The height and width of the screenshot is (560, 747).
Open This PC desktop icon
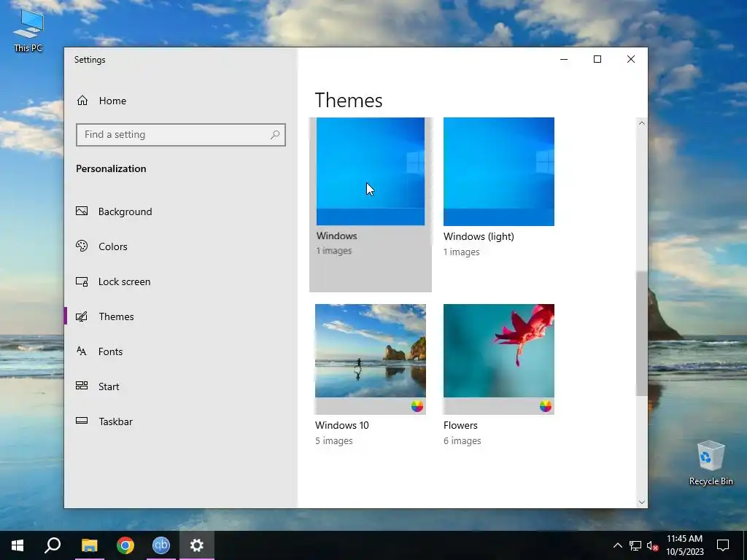coord(28,29)
